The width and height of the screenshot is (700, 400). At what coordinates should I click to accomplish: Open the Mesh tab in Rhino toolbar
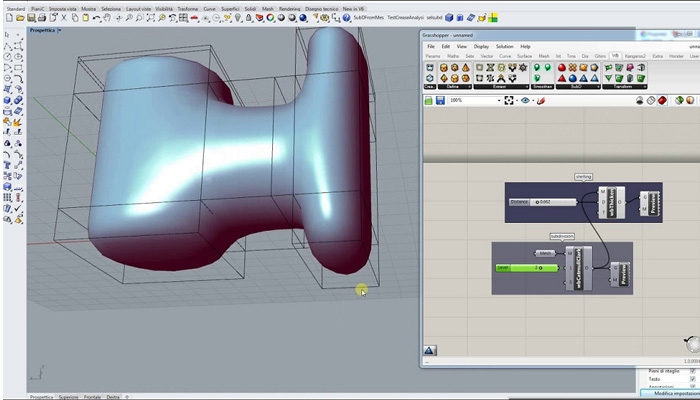tap(268, 9)
